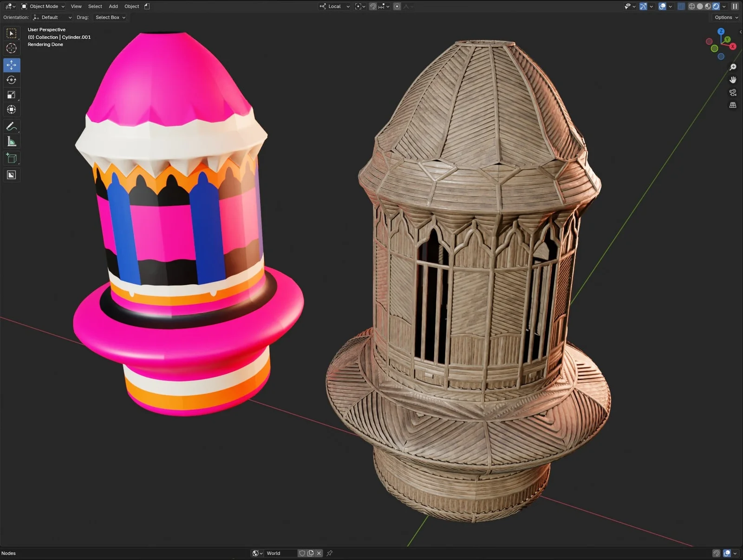Toggle viewport gizmos visibility

point(643,6)
